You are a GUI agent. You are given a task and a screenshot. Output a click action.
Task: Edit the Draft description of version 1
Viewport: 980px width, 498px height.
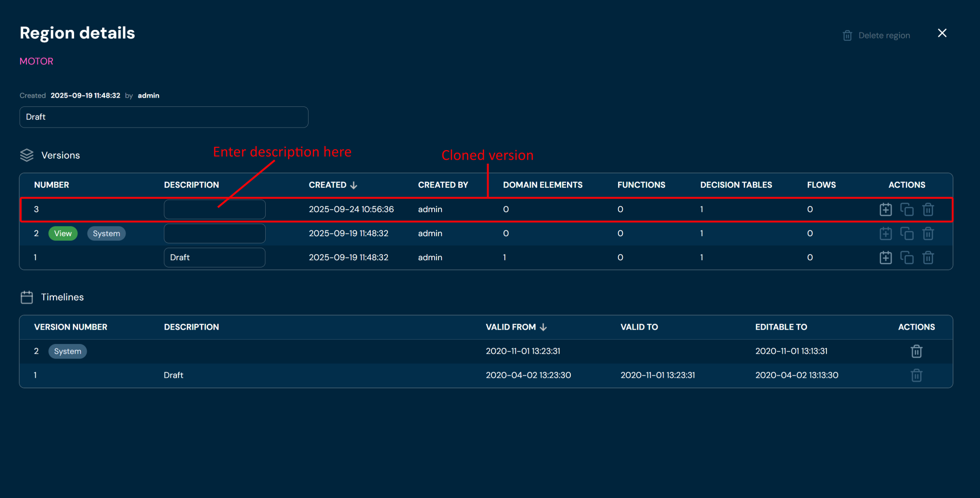214,257
